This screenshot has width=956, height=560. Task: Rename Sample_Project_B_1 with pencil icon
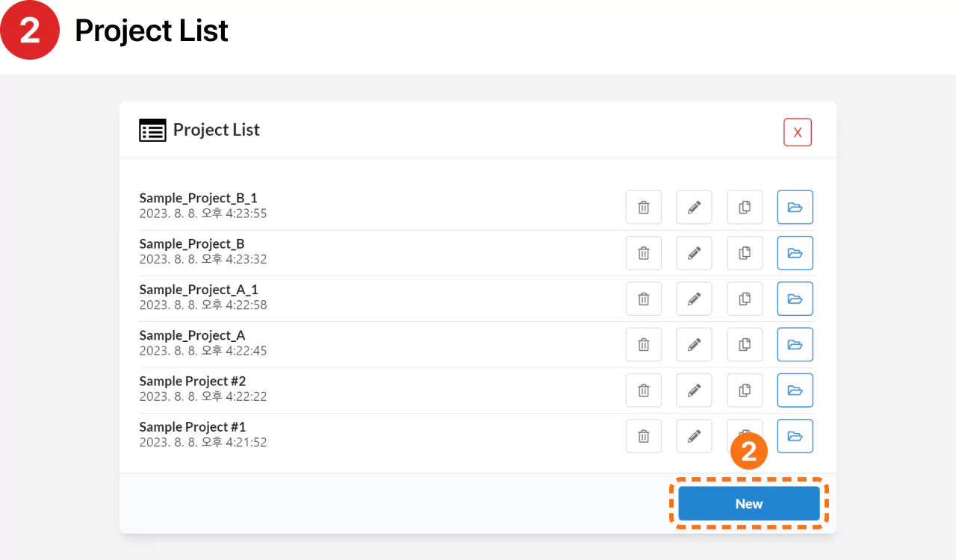tap(694, 208)
